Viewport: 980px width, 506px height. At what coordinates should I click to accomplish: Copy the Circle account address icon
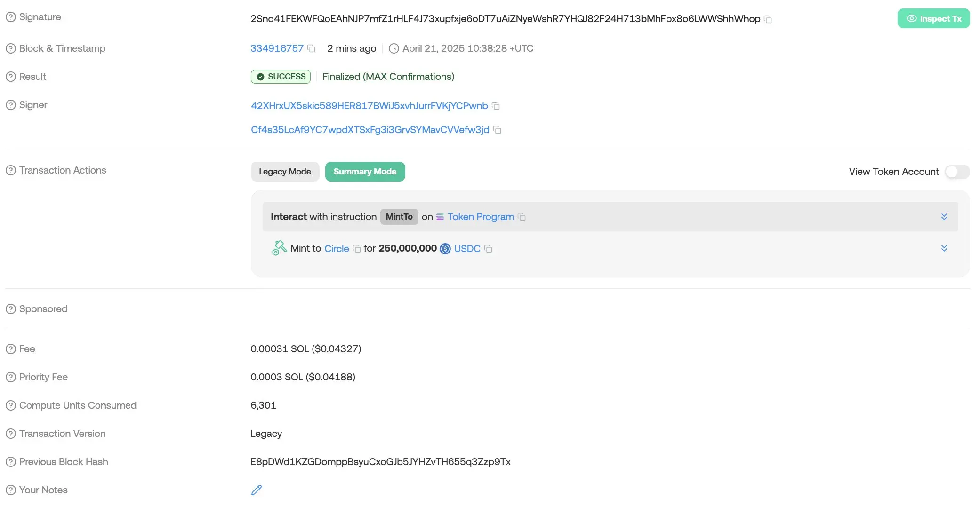[x=356, y=248]
